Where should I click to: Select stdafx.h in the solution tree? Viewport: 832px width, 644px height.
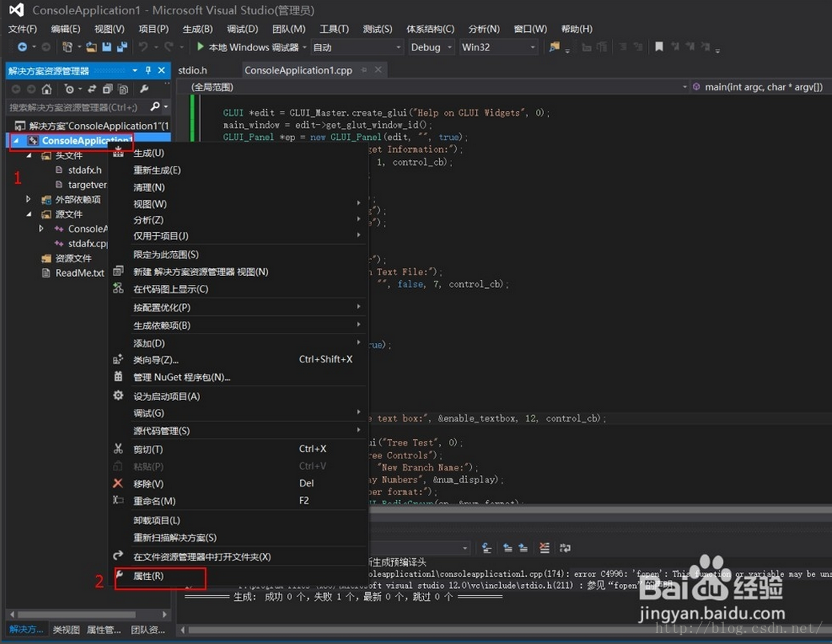84,170
